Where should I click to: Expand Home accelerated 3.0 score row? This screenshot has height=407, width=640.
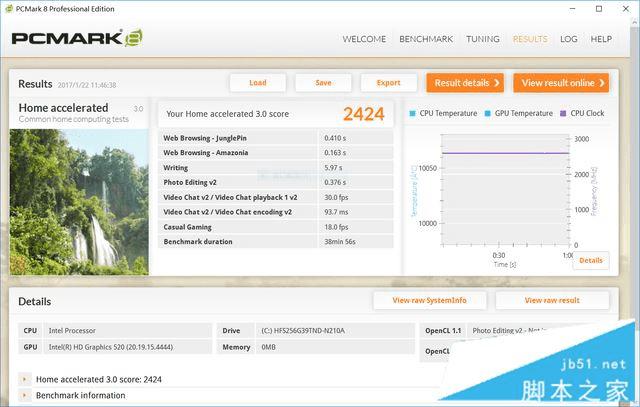click(x=24, y=380)
